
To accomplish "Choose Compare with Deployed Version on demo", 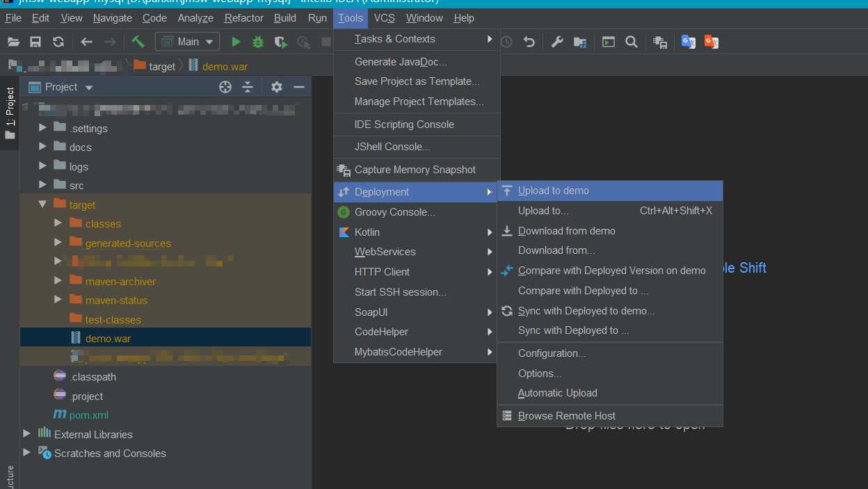I will point(610,271).
